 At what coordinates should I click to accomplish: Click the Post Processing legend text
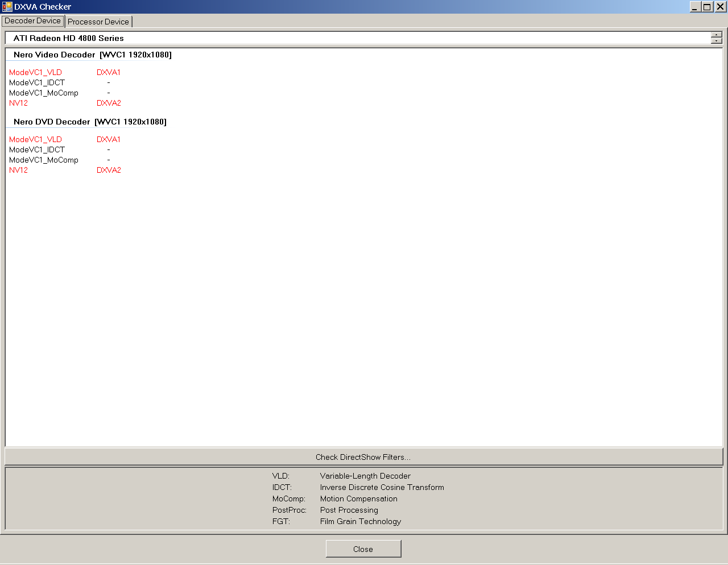(x=349, y=510)
